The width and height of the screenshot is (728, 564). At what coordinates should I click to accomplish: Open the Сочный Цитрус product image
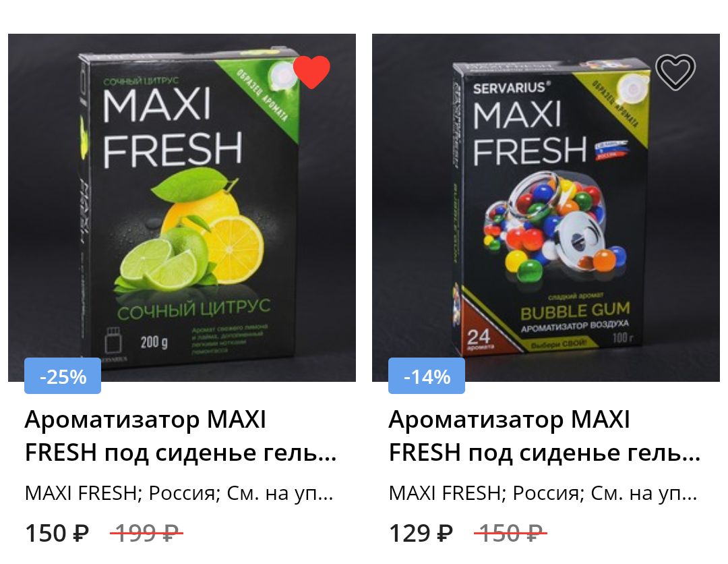point(182,208)
